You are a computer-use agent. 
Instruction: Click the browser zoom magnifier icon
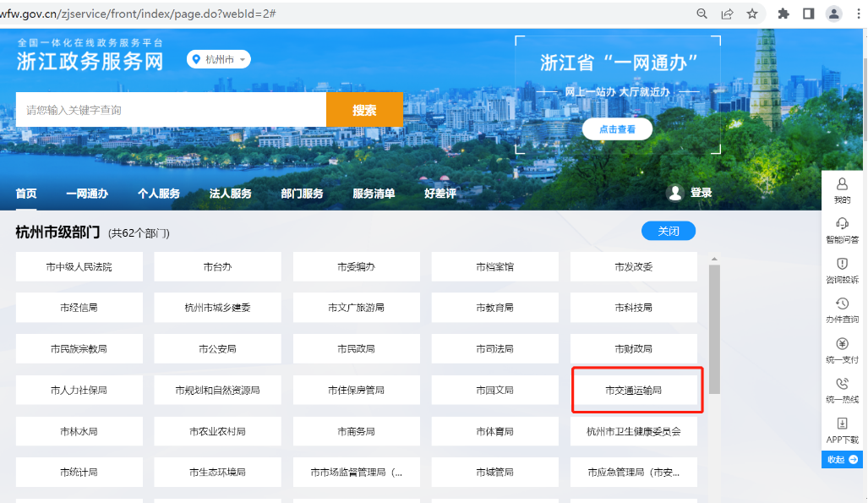[701, 14]
